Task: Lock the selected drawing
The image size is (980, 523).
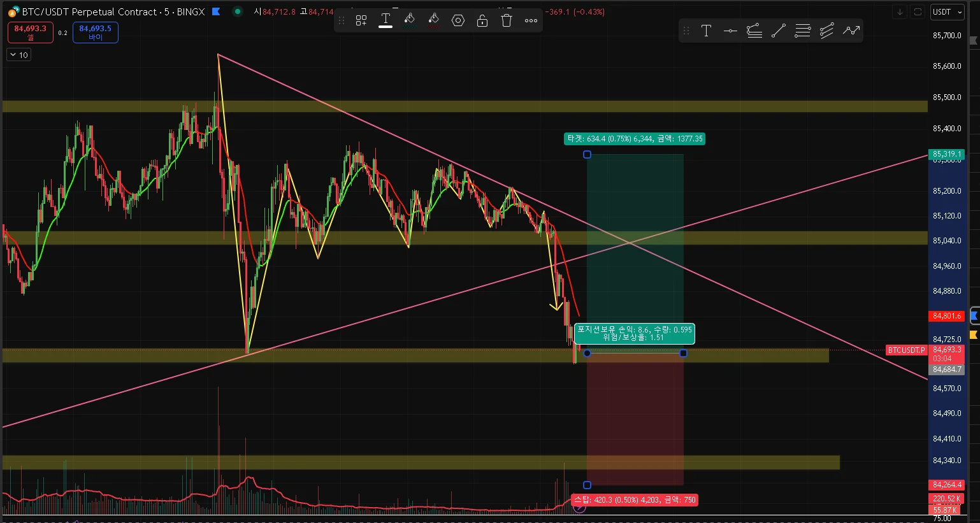Action: (482, 20)
